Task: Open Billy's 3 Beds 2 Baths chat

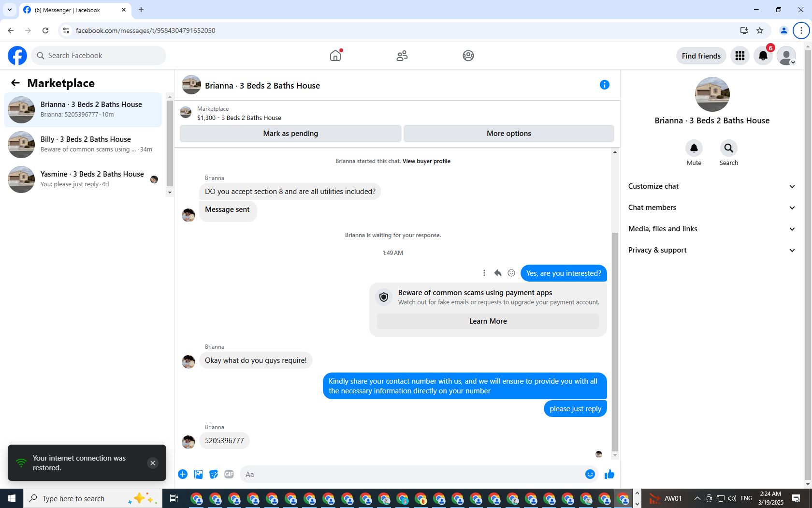Action: coord(83,145)
